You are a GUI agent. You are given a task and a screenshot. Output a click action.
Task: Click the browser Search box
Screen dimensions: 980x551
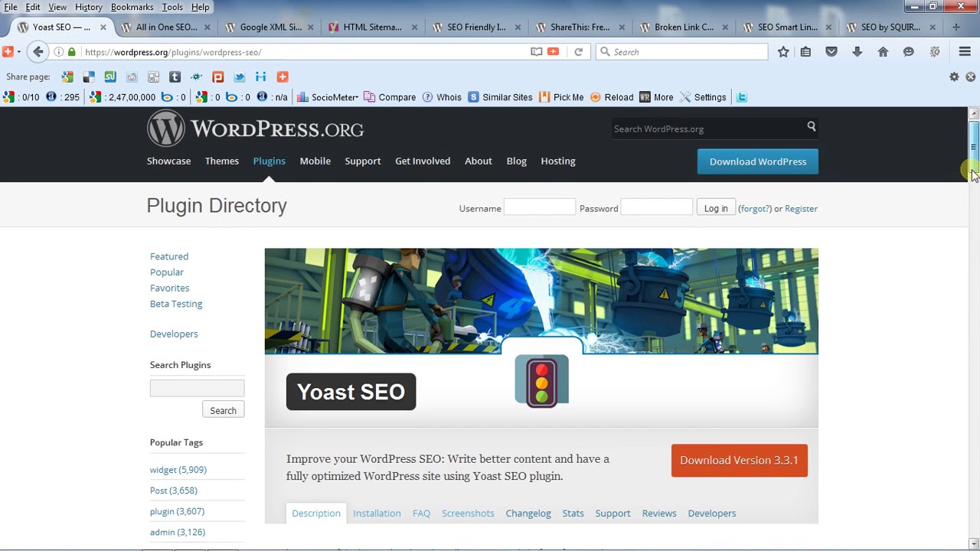coord(681,52)
